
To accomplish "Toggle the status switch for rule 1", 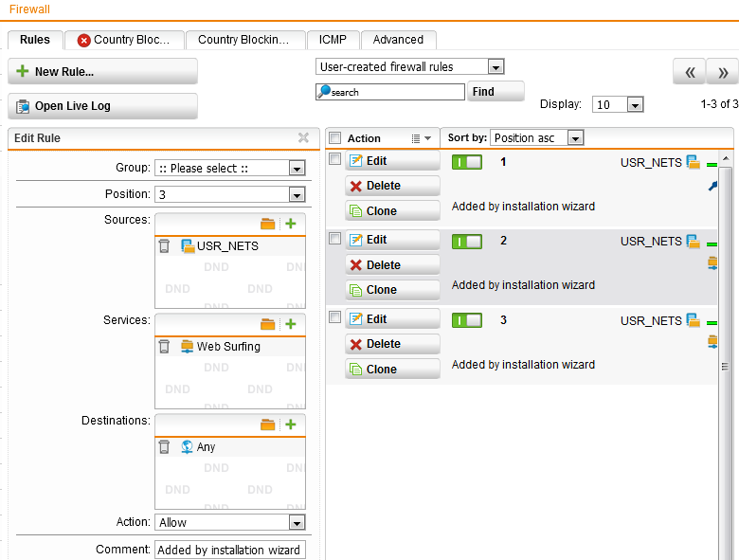I will click(x=467, y=162).
